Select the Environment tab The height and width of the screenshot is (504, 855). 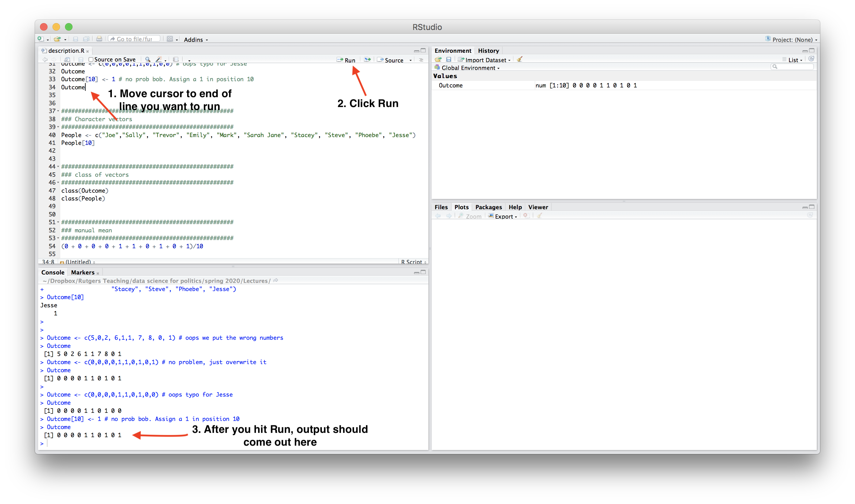(x=453, y=51)
